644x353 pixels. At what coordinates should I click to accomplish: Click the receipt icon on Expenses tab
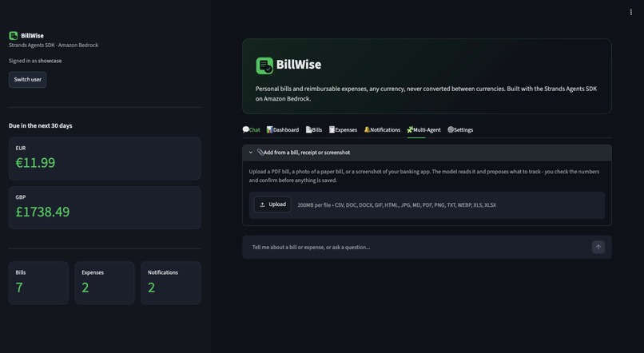tap(332, 129)
